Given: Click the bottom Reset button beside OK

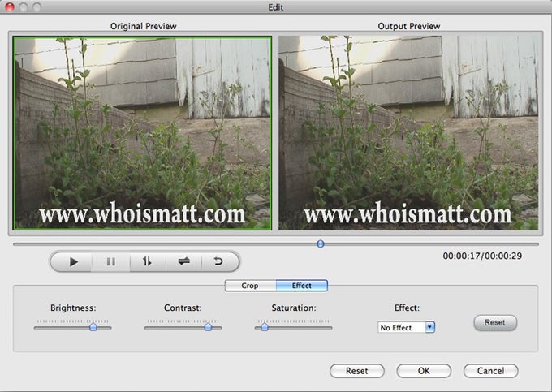Looking at the screenshot, I should 357,371.
